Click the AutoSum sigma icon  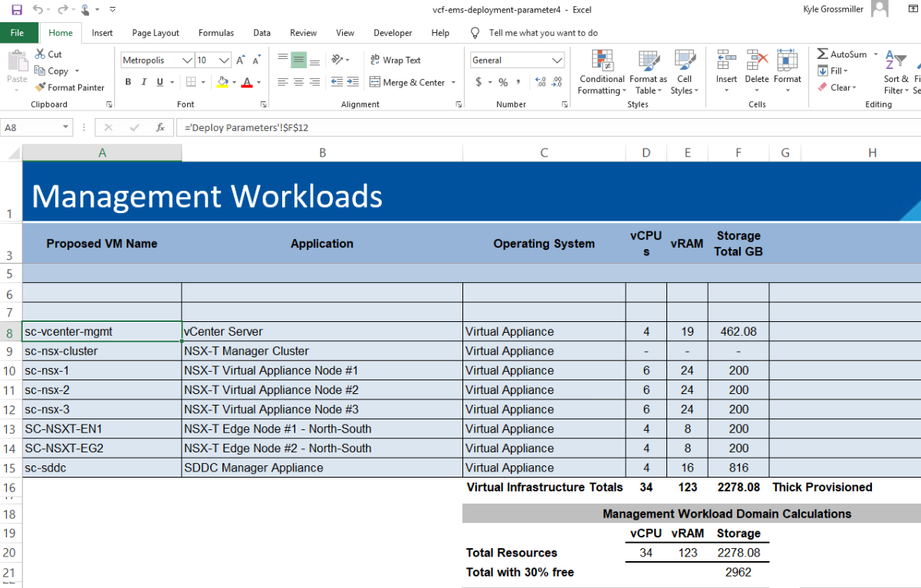[x=822, y=54]
